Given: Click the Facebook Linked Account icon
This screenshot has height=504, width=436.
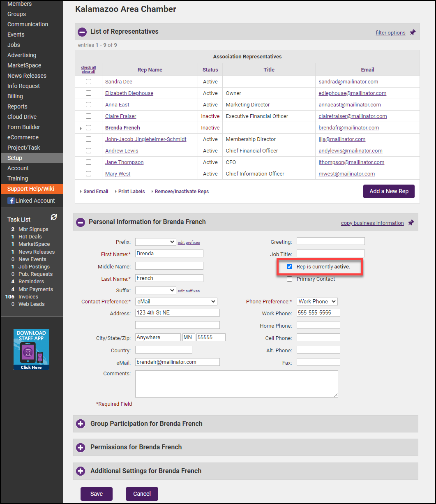Looking at the screenshot, I should [11, 201].
